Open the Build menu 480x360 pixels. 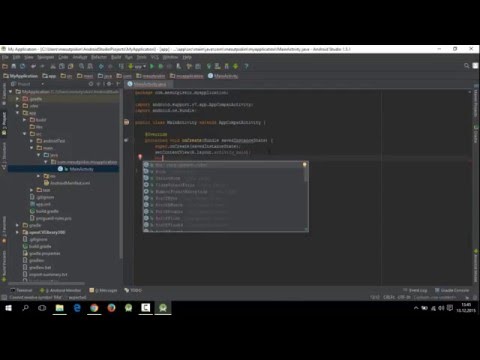tap(116, 57)
